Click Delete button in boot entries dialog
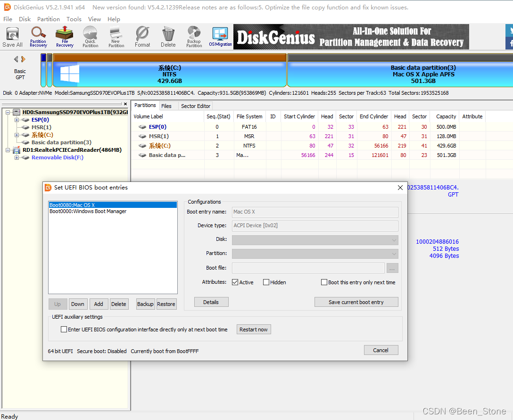Screen dimensions: 513x420 click(x=119, y=304)
